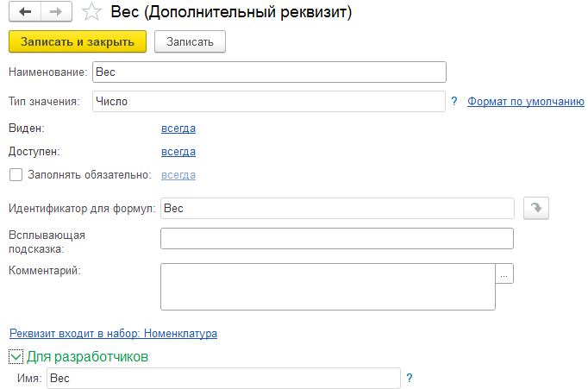Enable the Заполнять обязательно checkbox
Screen dimensions: 588x389
click(15, 175)
